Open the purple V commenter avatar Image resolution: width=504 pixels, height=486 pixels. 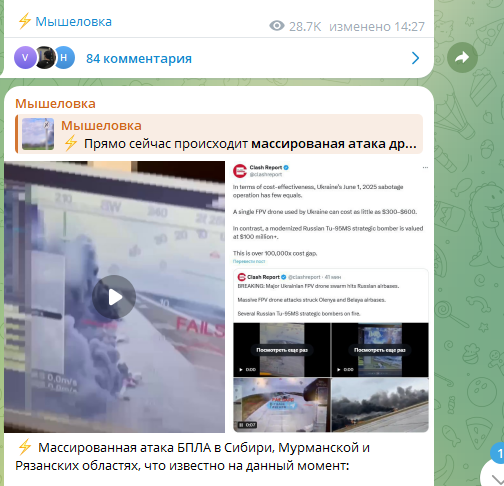[25, 58]
